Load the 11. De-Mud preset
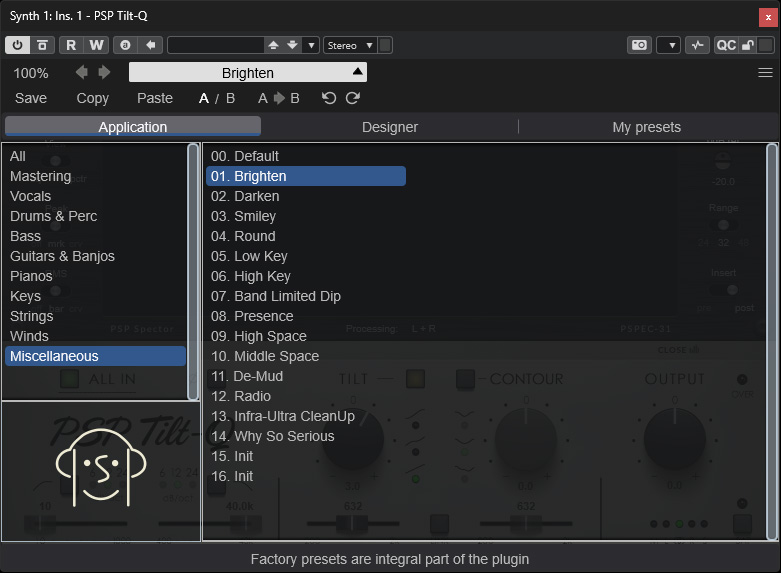 pyautogui.click(x=306, y=376)
